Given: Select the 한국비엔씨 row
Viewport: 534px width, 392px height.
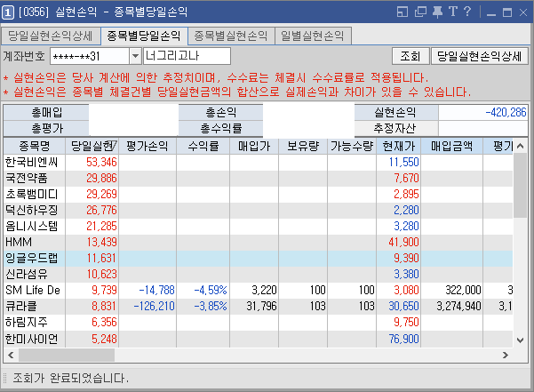Looking at the screenshot, I should pyautogui.click(x=258, y=162).
